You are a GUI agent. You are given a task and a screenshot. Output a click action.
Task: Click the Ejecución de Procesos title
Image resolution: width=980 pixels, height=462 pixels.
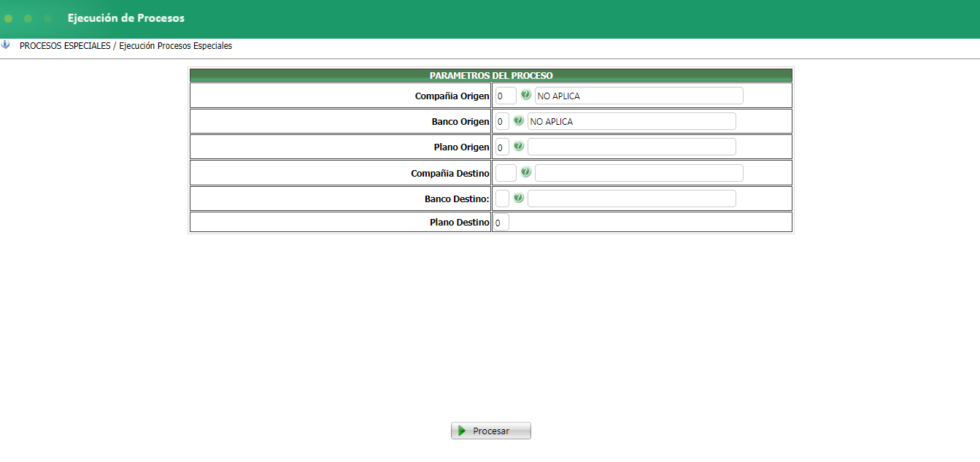coord(126,18)
